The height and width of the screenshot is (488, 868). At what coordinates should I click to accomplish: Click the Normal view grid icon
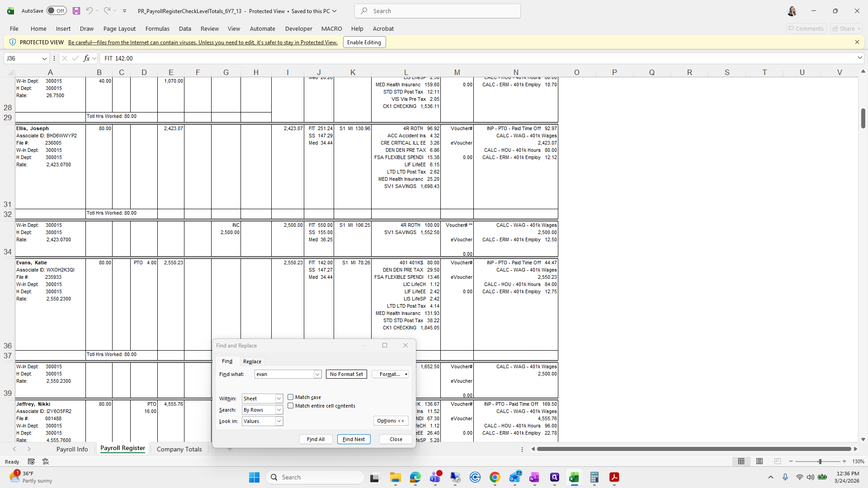(741, 461)
